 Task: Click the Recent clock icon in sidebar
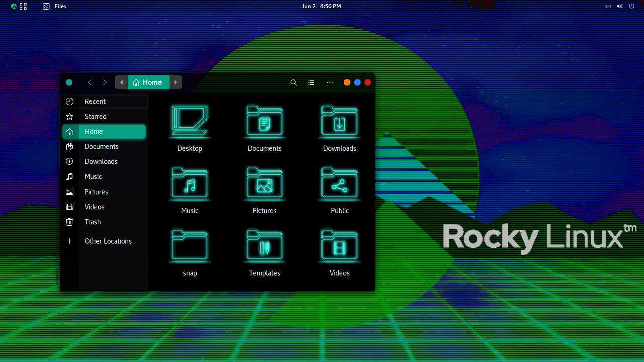pos(70,101)
